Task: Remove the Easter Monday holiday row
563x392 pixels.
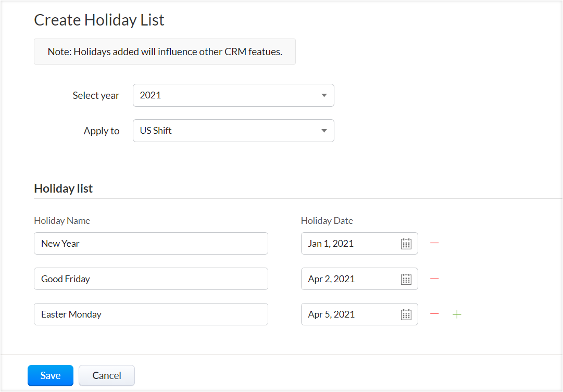Action: pos(434,314)
